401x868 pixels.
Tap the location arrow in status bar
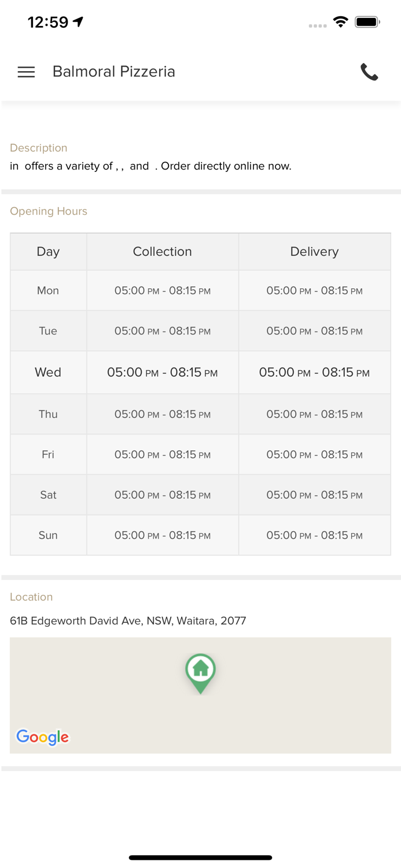78,22
